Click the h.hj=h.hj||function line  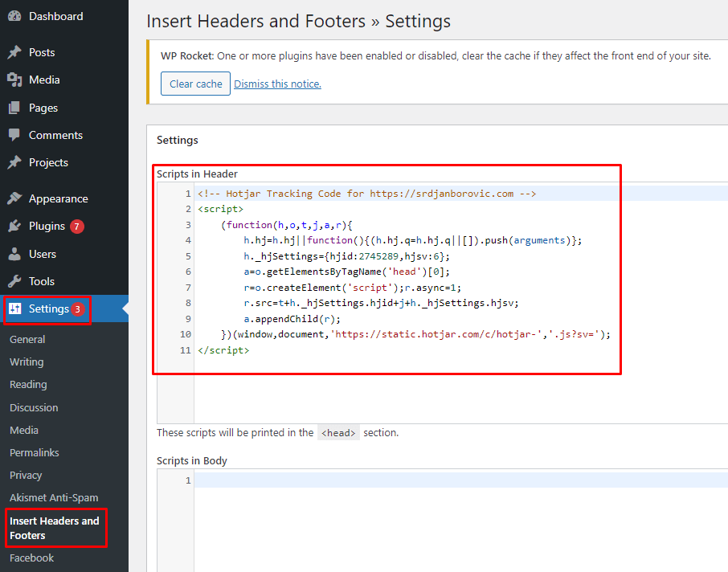413,240
